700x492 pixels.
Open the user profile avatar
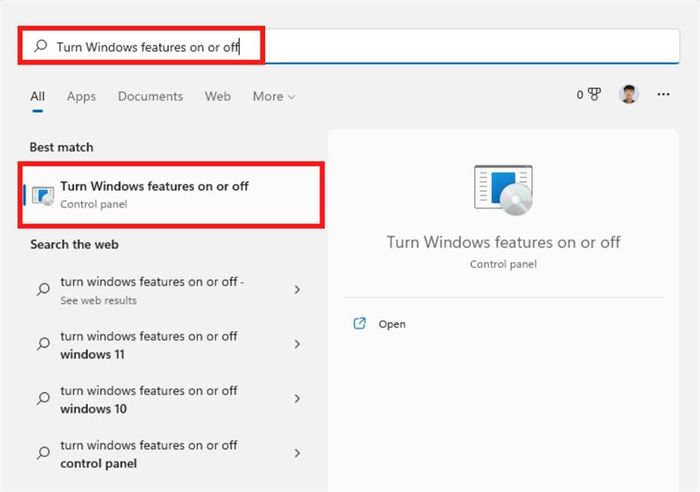click(628, 95)
